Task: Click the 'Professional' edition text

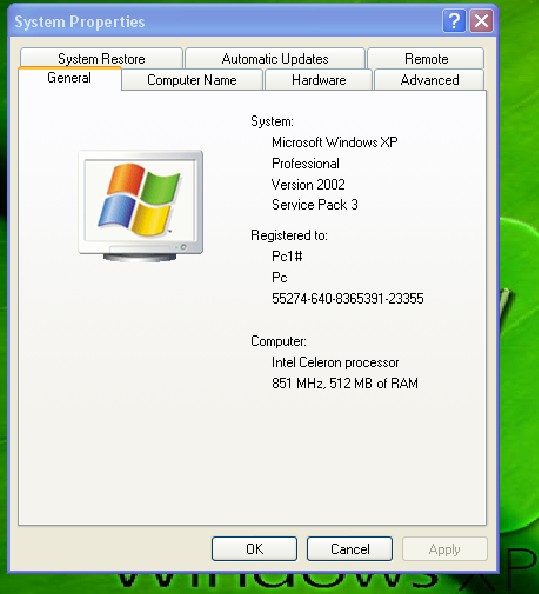Action: click(305, 163)
